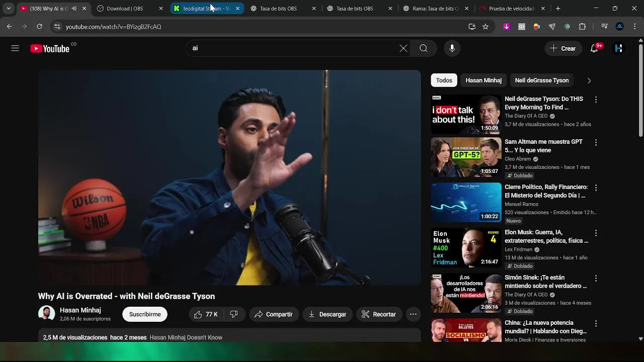Open the Lex Fridman channel name
The height and width of the screenshot is (362, 644).
(x=519, y=249)
